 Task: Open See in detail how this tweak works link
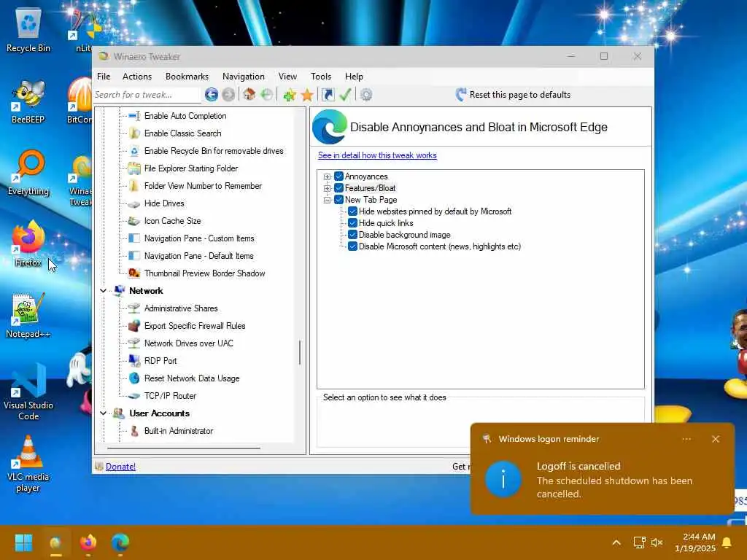coord(377,155)
